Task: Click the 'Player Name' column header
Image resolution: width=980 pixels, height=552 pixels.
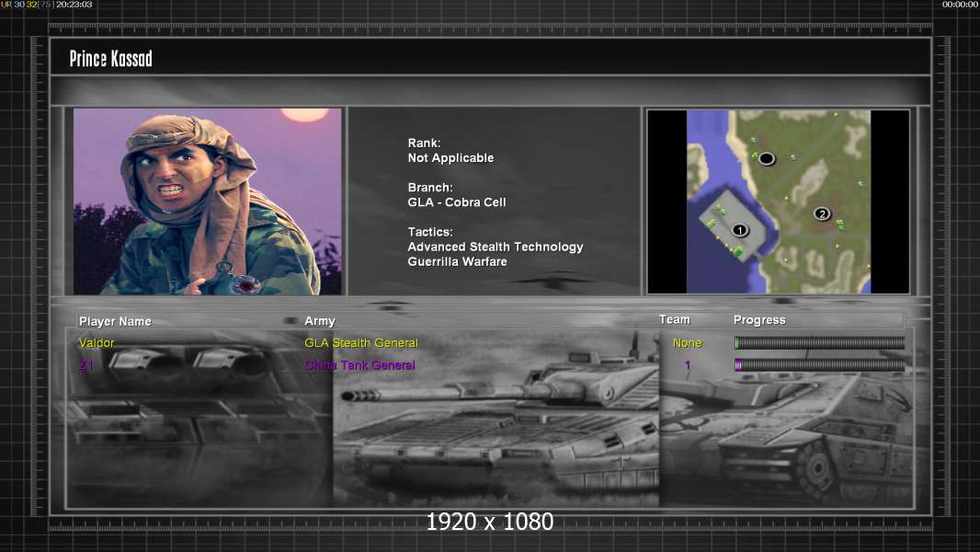Action: click(115, 321)
